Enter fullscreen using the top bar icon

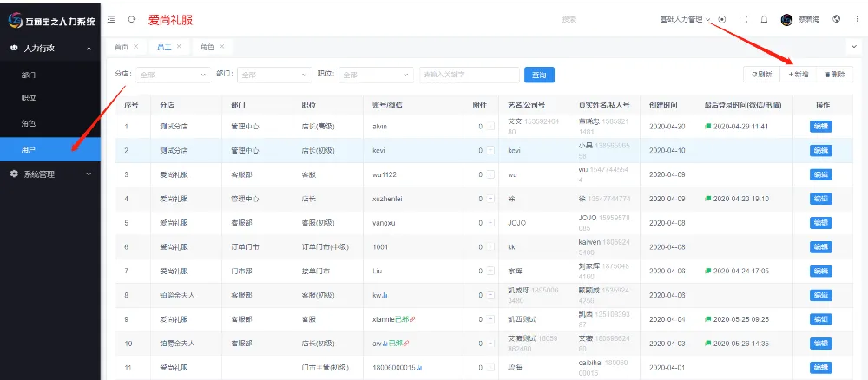742,19
